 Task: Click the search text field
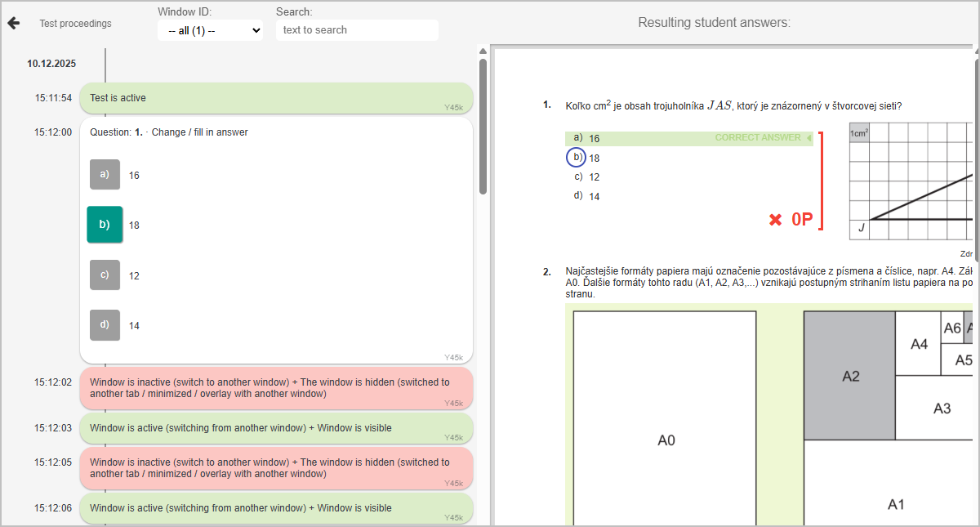click(x=357, y=30)
